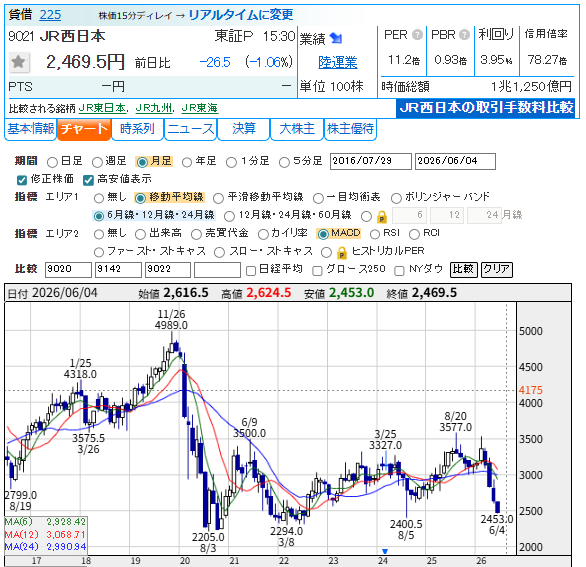Open the 決算 tab
The image size is (586, 567).
[244, 129]
